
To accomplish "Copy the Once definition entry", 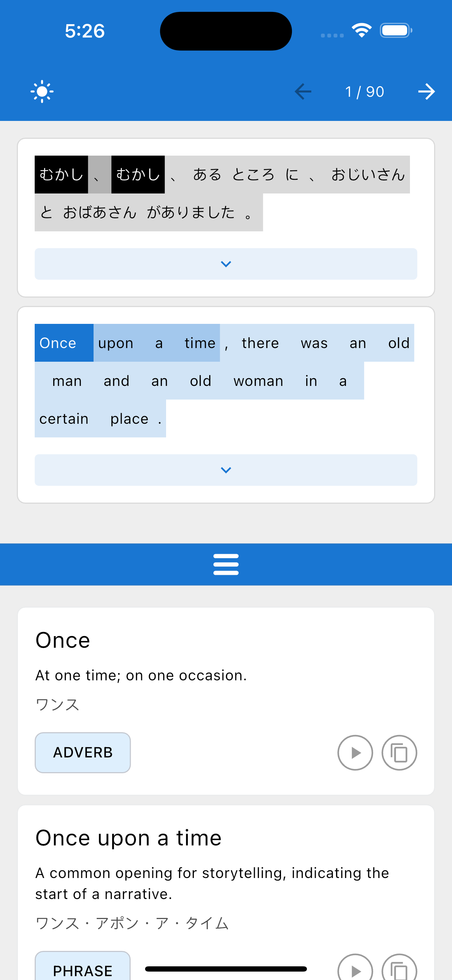I will [399, 753].
